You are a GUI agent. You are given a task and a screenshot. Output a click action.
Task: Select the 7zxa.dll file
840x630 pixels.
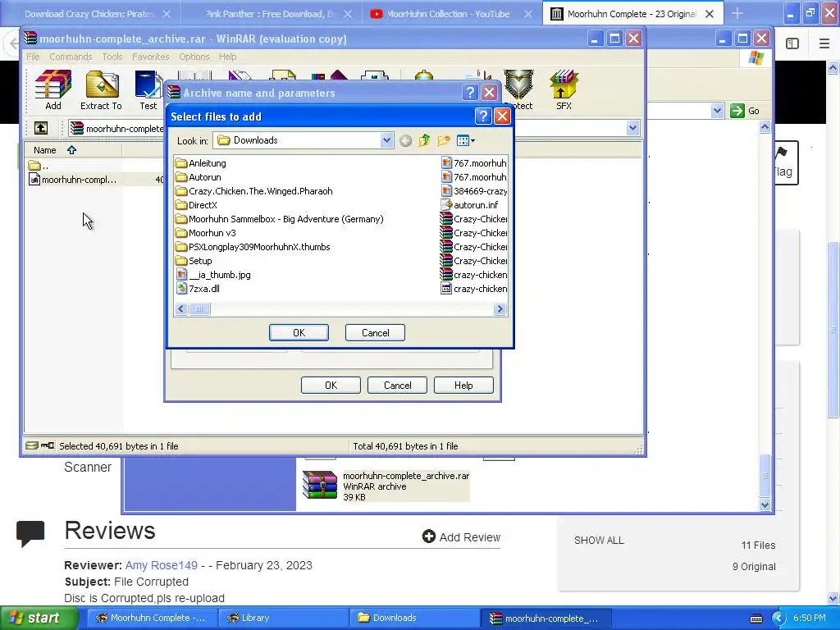tap(198, 289)
